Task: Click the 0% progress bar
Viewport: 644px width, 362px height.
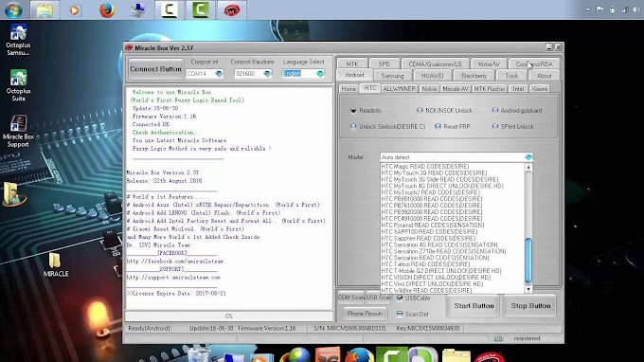Action: 229,316
